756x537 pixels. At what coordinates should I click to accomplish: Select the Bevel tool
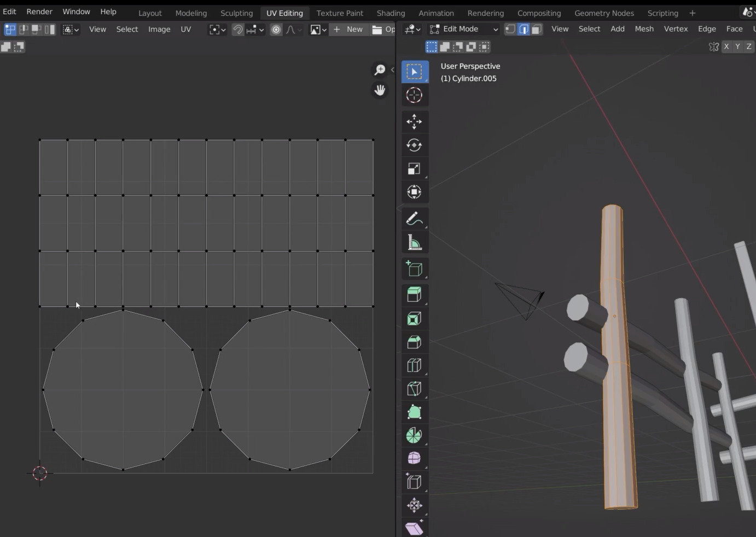(414, 342)
